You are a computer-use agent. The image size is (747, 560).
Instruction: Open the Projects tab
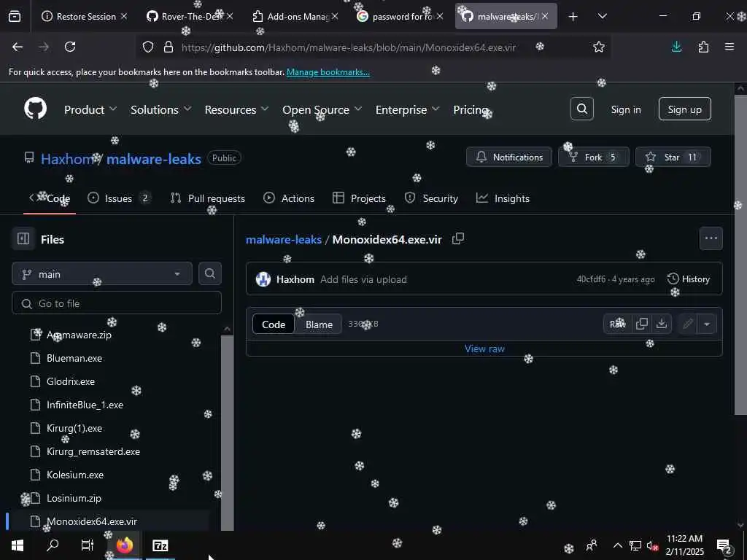(x=359, y=198)
